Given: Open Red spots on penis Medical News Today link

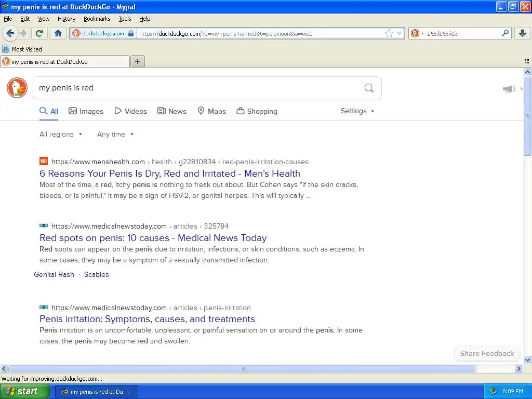Looking at the screenshot, I should click(153, 238).
